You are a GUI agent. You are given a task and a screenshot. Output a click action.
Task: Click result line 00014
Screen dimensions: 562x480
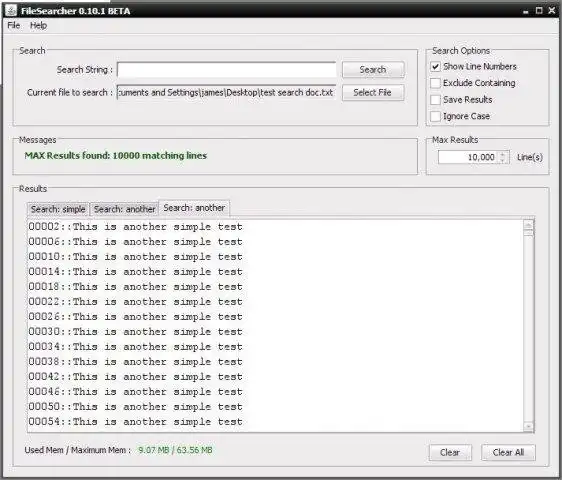click(x=135, y=272)
